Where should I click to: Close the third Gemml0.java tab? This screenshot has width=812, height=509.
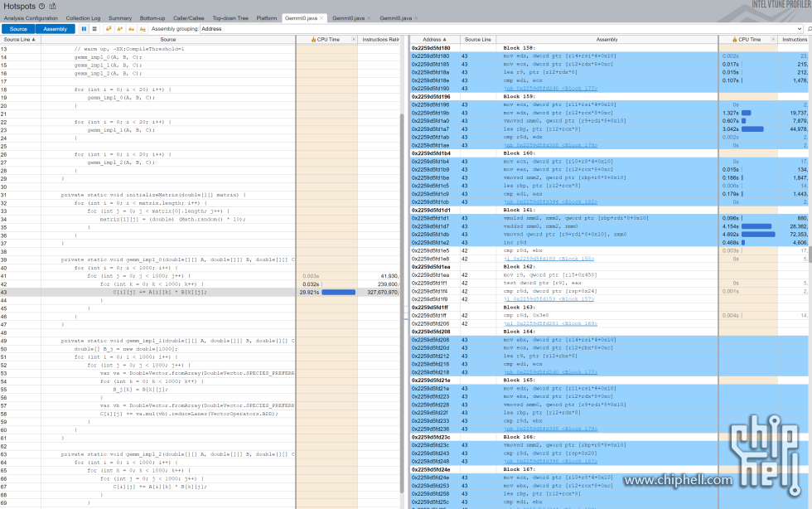(416, 18)
